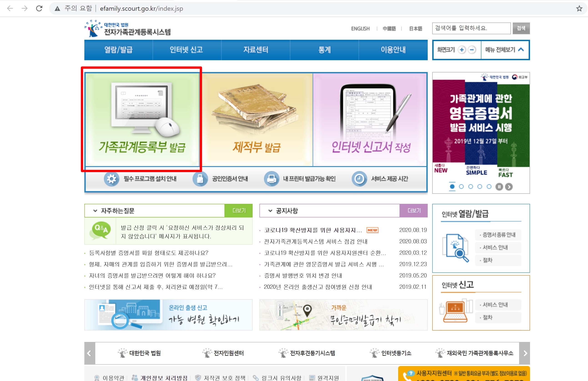Click the browser forward arrow

(x=25, y=9)
